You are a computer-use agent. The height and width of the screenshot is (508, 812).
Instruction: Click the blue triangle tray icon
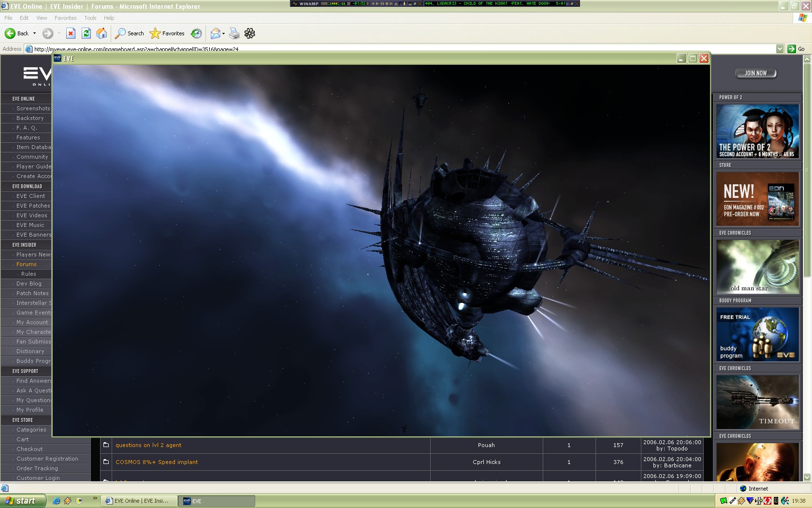(x=750, y=501)
